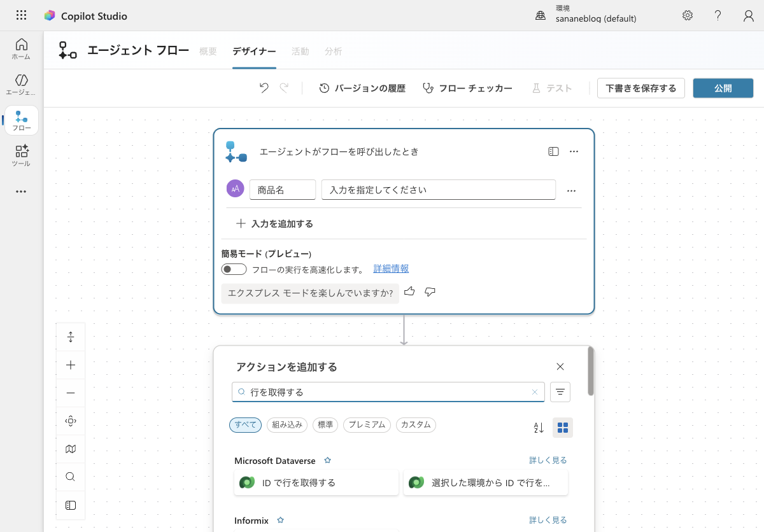
Task: Click the thumbs up feedback icon
Action: point(409,292)
